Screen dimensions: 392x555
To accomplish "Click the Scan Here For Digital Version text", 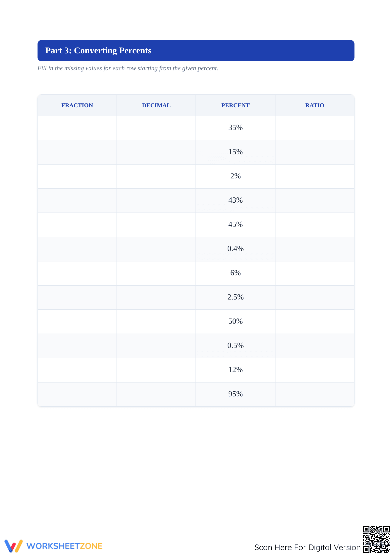I will [x=307, y=547].
